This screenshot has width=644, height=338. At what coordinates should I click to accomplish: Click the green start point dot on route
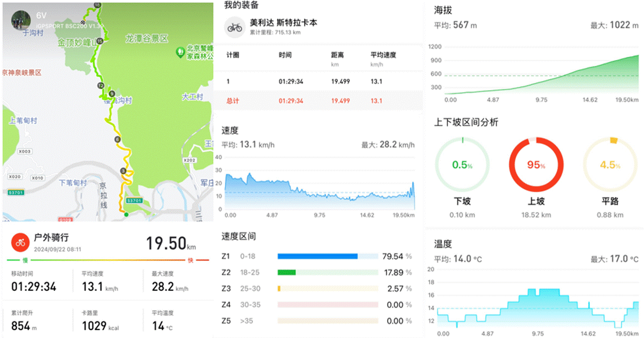click(126, 214)
